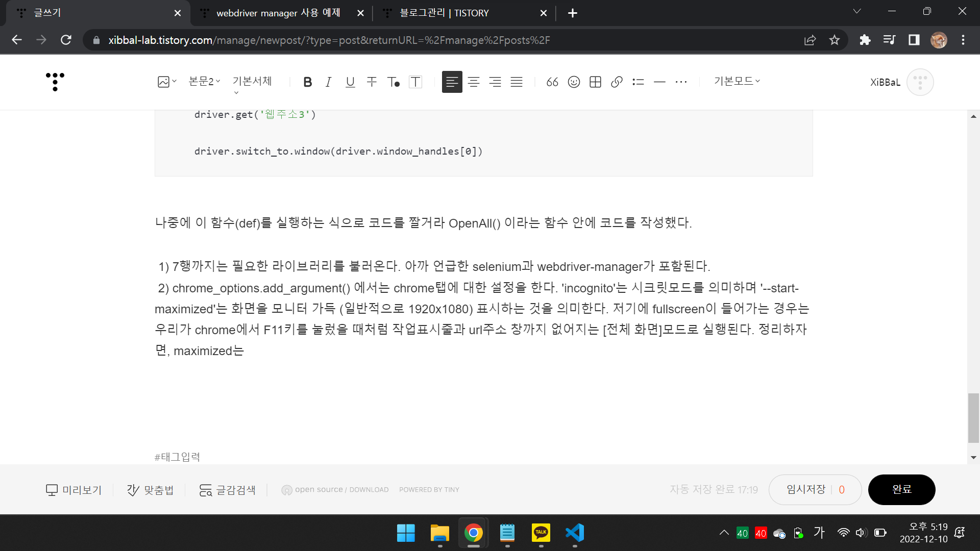
Task: Expand the 기본서체 font dropdown
Action: pos(252,82)
